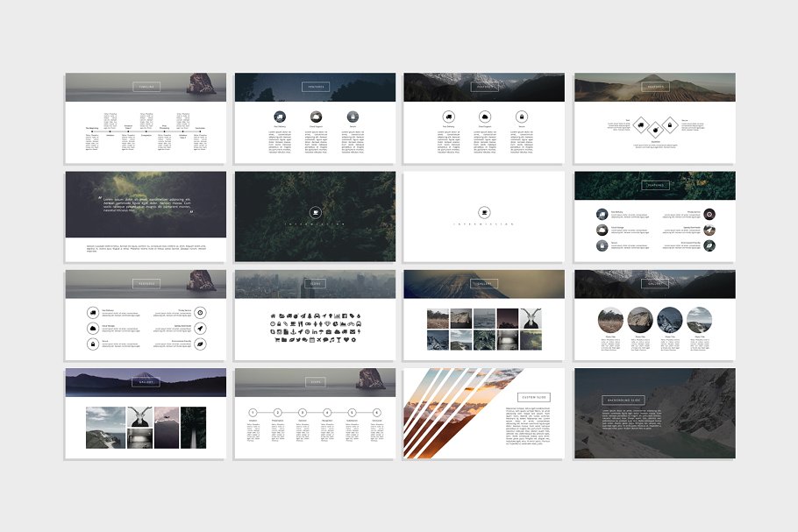Click step number 1 on the Steps slide

click(251, 413)
